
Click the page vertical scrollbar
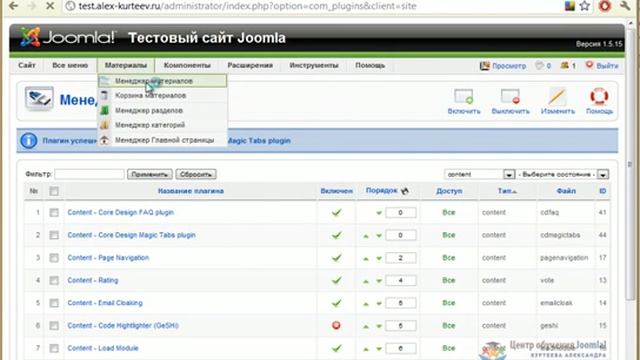629,163
